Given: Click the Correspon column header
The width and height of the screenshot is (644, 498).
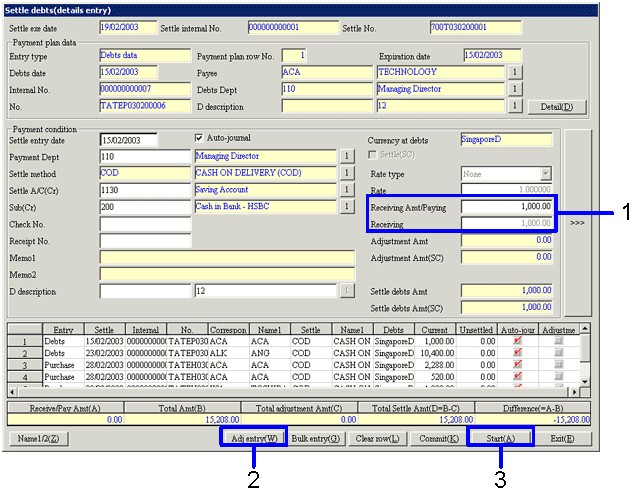Looking at the screenshot, I should 228,330.
